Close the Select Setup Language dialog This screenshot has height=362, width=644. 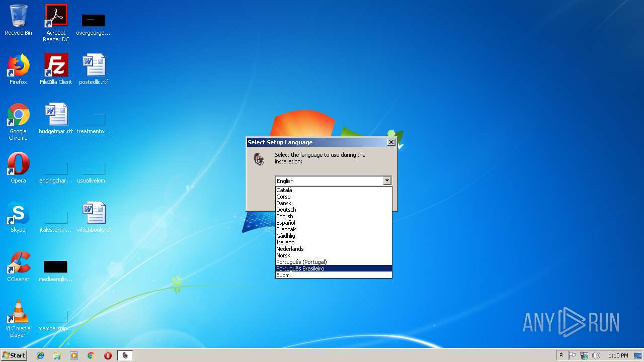391,142
